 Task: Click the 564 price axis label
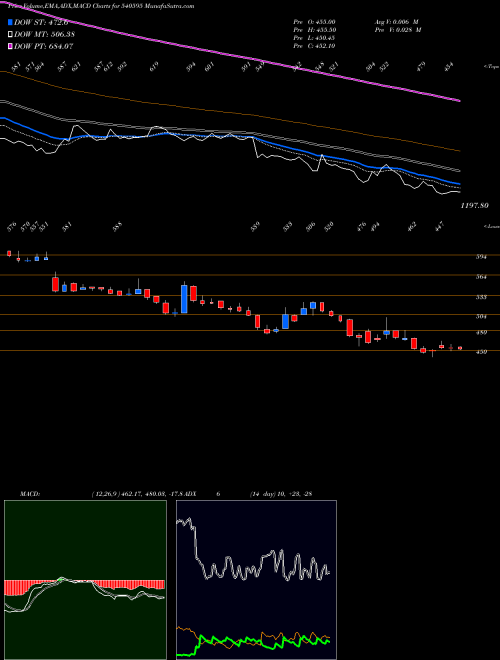481,277
